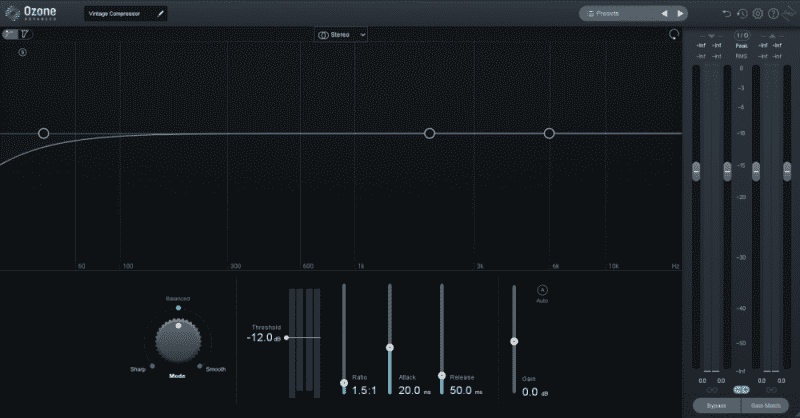The height and width of the screenshot is (418, 800).
Task: Click the Gain slider handle
Action: pos(514,341)
